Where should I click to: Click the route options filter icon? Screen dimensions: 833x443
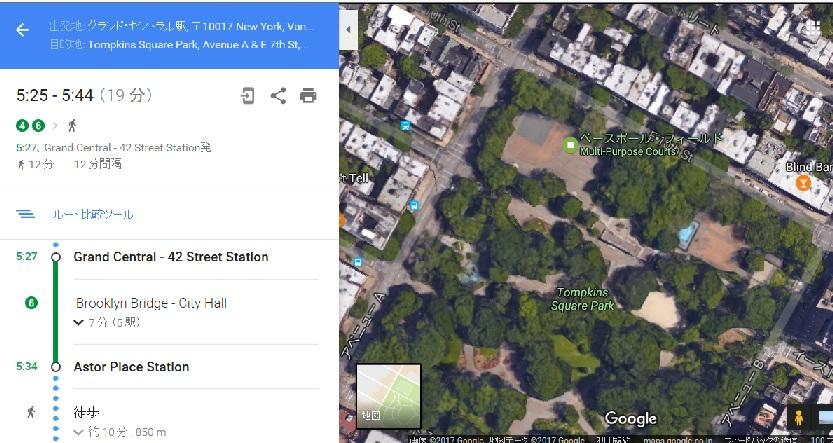pos(26,214)
